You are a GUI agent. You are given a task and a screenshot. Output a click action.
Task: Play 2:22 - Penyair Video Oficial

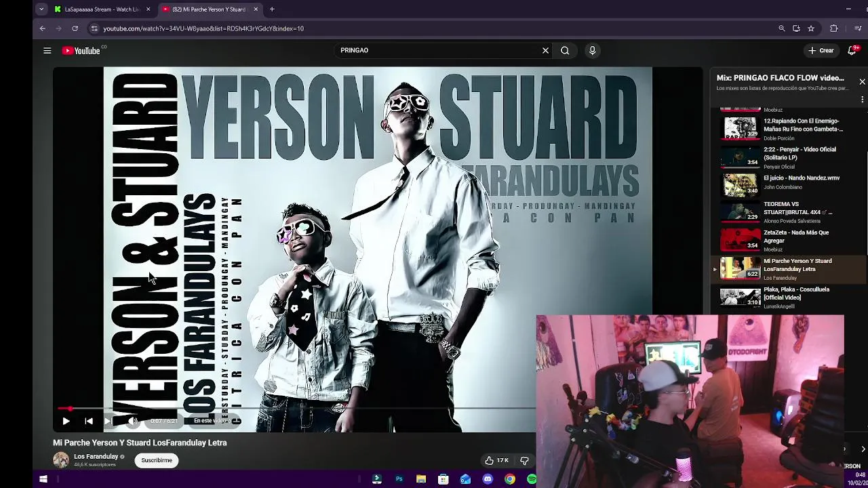(x=789, y=157)
